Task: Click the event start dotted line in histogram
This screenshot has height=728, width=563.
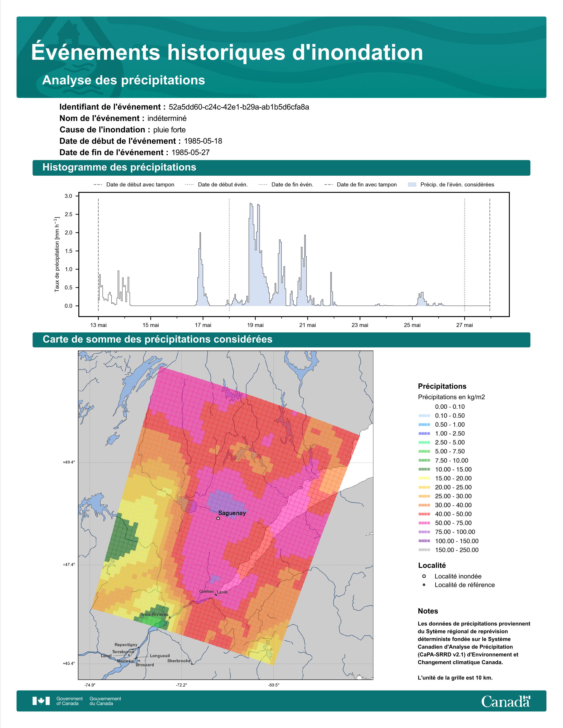Action: (x=229, y=255)
